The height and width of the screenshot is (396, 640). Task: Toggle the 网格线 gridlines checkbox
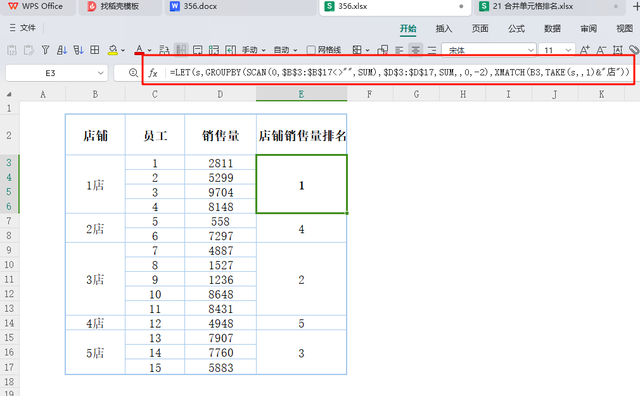click(311, 50)
